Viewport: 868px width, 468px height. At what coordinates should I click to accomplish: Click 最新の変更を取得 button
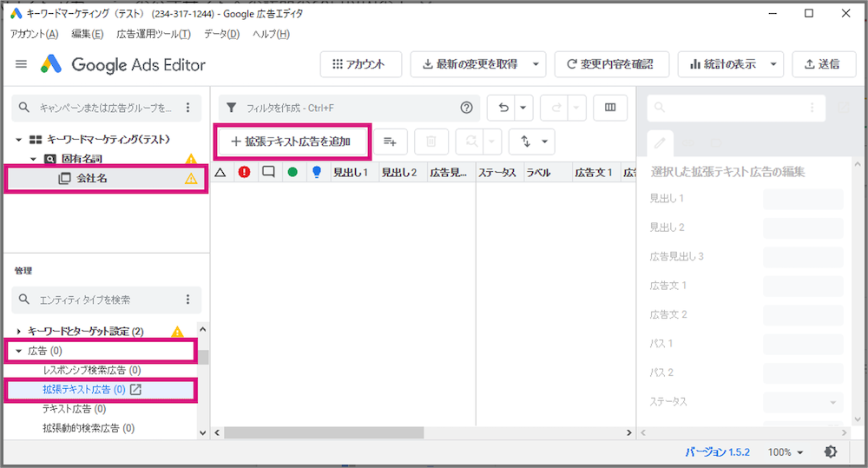pyautogui.click(x=470, y=64)
